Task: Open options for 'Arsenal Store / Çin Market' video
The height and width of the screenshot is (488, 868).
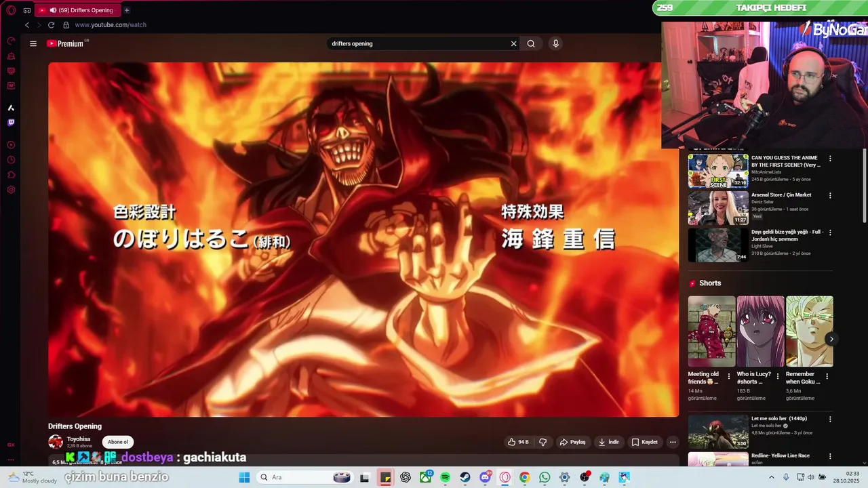Action: coord(830,196)
